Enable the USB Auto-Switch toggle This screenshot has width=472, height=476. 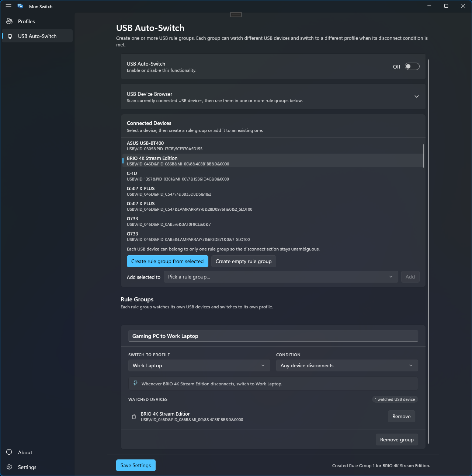tap(412, 67)
